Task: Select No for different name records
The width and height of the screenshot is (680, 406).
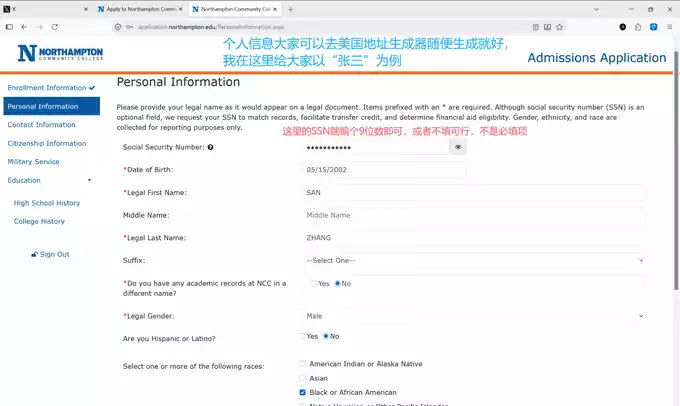Action: pos(337,283)
